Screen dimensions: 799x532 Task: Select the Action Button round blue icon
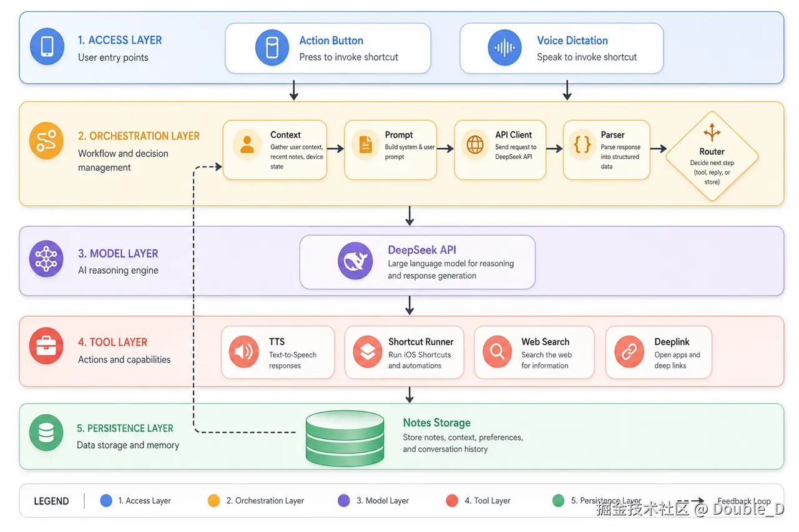(x=272, y=48)
